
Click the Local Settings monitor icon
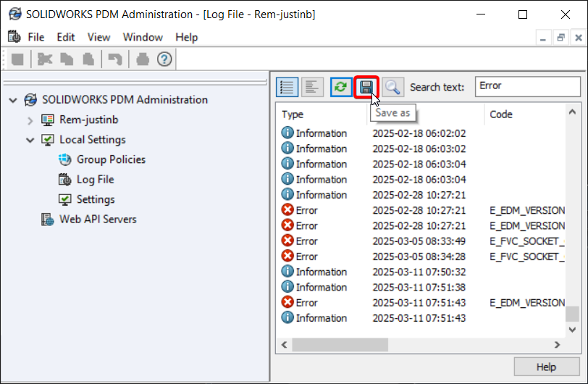[48, 140]
